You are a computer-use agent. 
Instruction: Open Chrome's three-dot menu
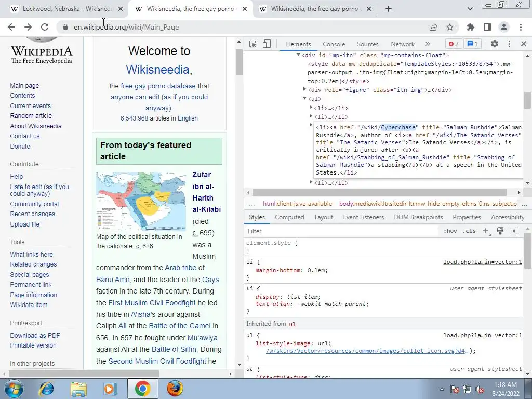(x=521, y=27)
